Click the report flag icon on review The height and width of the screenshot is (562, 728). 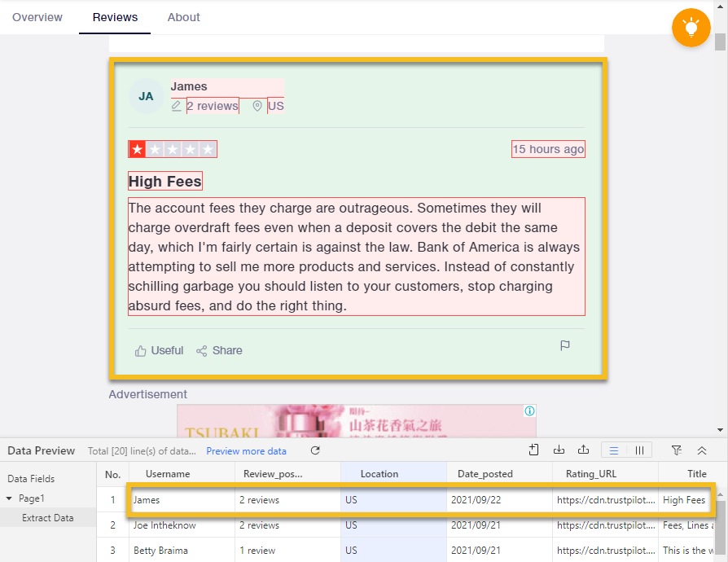click(x=565, y=346)
